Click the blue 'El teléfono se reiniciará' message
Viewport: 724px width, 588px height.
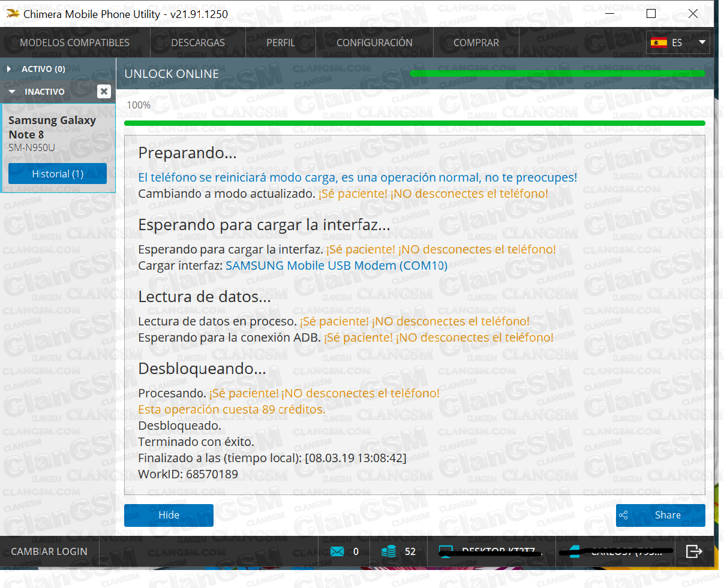(x=358, y=177)
